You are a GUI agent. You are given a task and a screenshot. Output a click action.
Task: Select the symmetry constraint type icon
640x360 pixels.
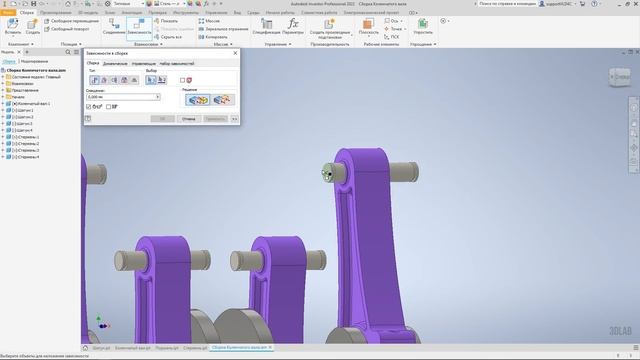click(134, 80)
